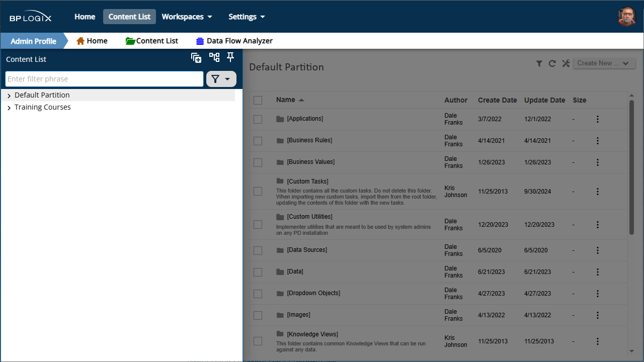This screenshot has height=362, width=644.
Task: Check the [Data Sources] row checkbox
Action: [258, 250]
